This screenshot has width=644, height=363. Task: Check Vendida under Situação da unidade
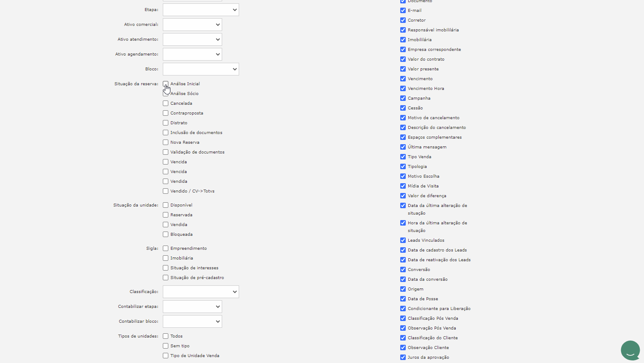[166, 225]
